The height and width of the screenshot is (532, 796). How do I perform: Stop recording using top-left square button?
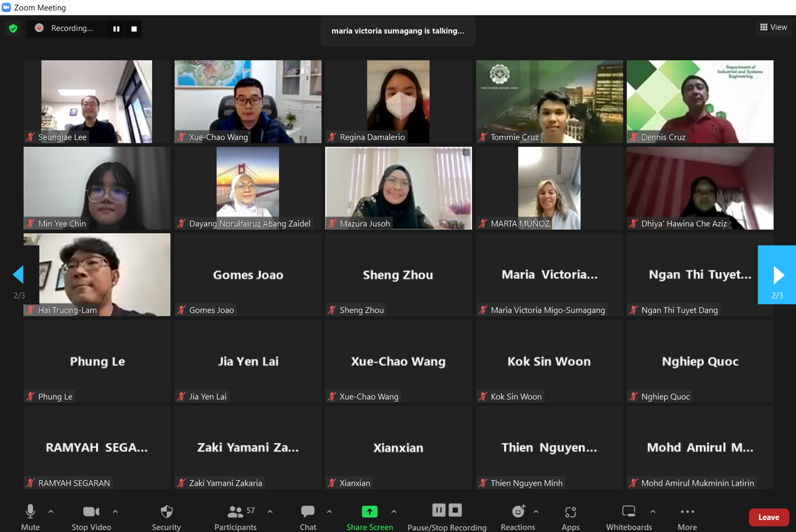click(x=134, y=29)
